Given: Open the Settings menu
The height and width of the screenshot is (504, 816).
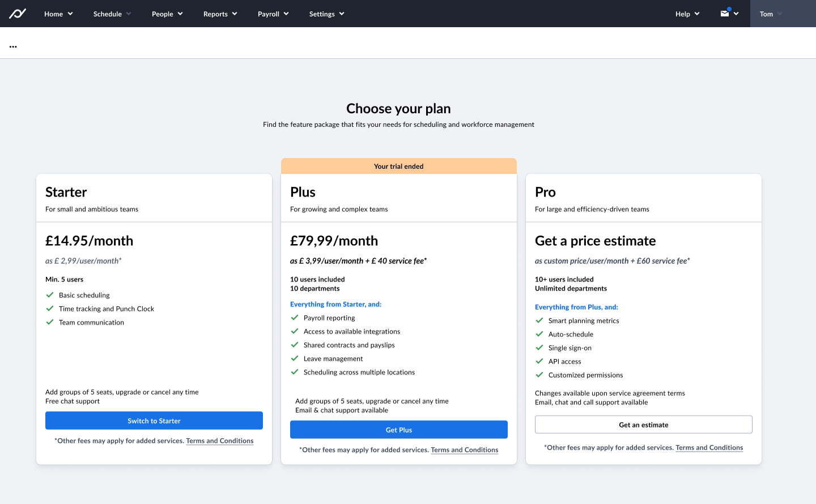Looking at the screenshot, I should [326, 14].
